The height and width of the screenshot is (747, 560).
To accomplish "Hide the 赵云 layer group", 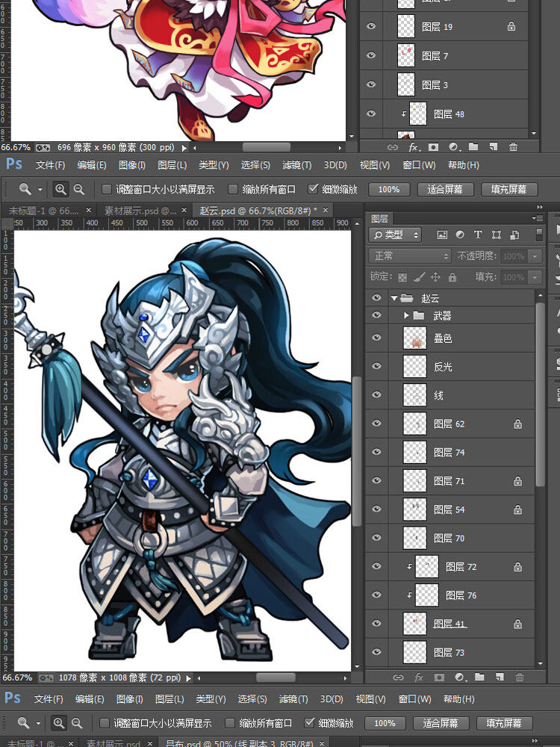I will tap(376, 298).
